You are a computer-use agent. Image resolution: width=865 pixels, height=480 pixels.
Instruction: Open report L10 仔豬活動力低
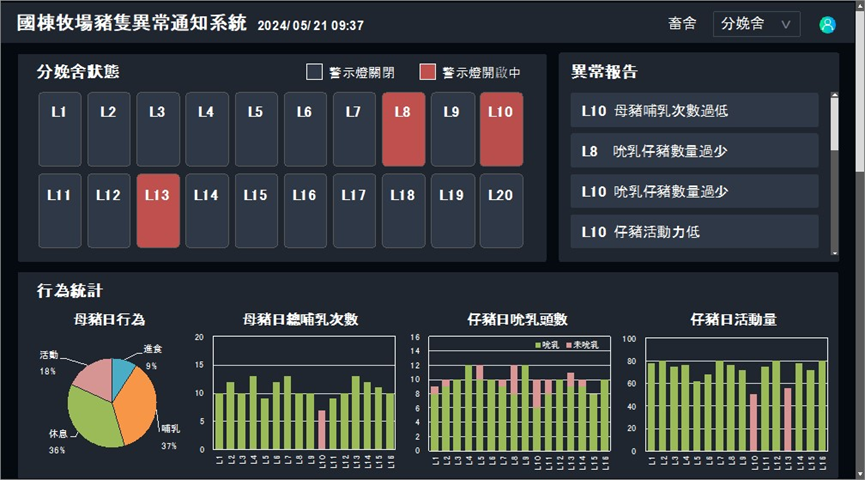click(x=694, y=231)
